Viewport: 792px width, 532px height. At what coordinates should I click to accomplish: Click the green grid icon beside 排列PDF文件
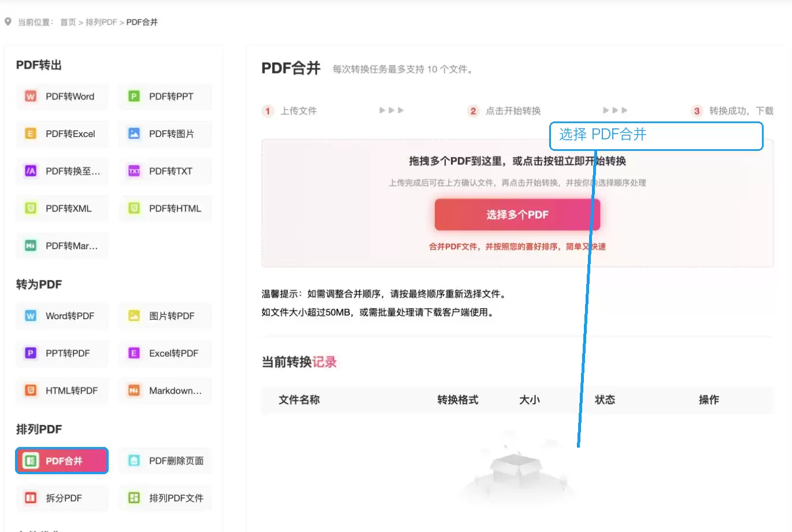[134, 498]
